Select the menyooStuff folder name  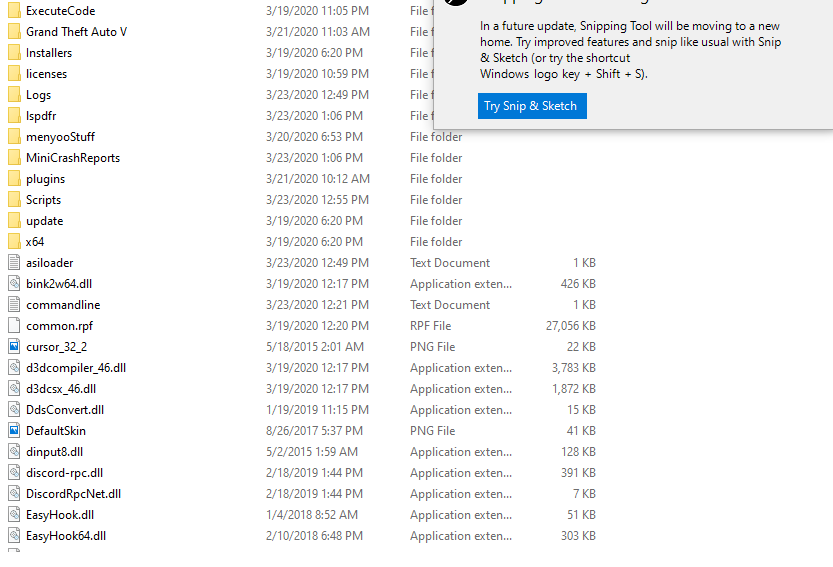tap(60, 137)
